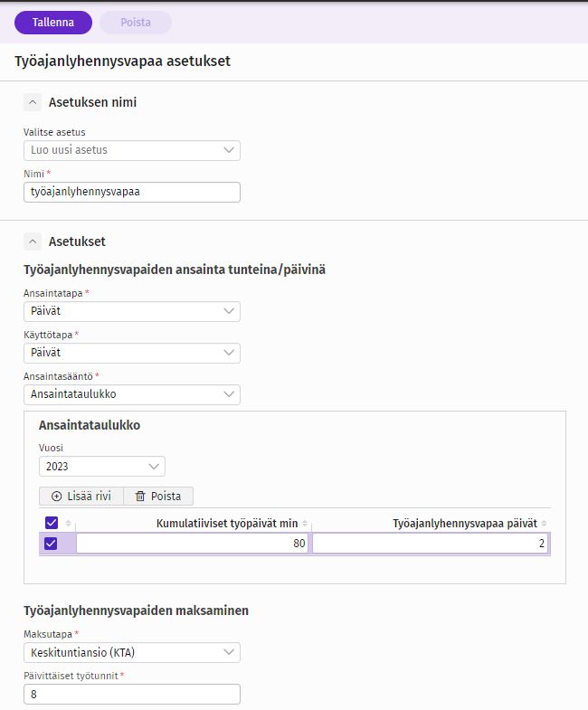This screenshot has height=710, width=588.
Task: Sort by Työajanlyhennysvapaa päivät column arrows
Action: (x=544, y=524)
